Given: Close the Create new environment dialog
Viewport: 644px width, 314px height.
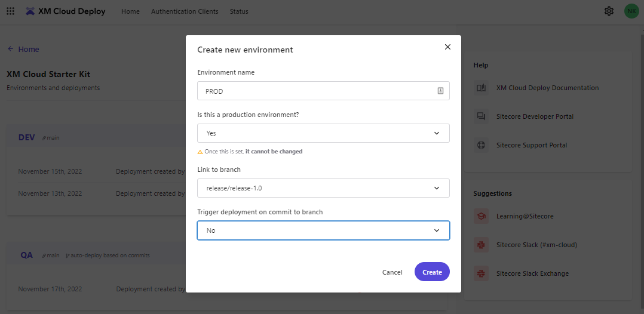Looking at the screenshot, I should [447, 47].
